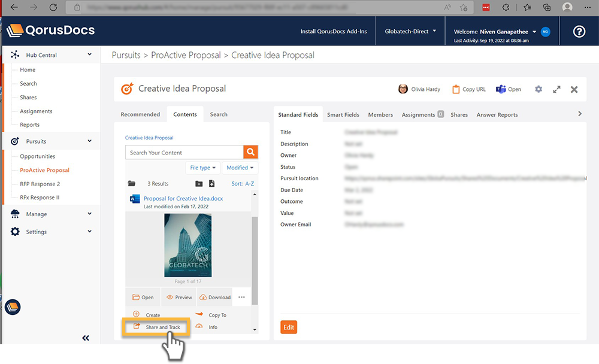The height and width of the screenshot is (364, 599).
Task: Open the Globatech-Direct dropdown
Action: [410, 31]
